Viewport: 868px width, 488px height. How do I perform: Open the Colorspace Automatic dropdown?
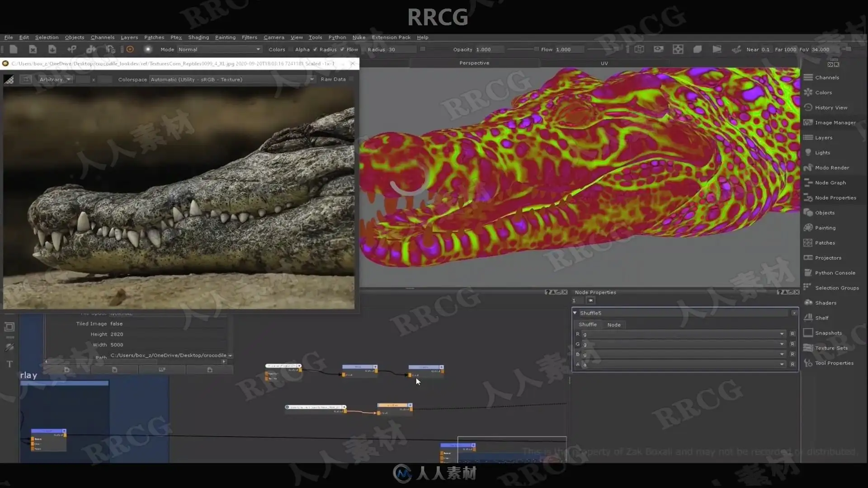coord(232,80)
